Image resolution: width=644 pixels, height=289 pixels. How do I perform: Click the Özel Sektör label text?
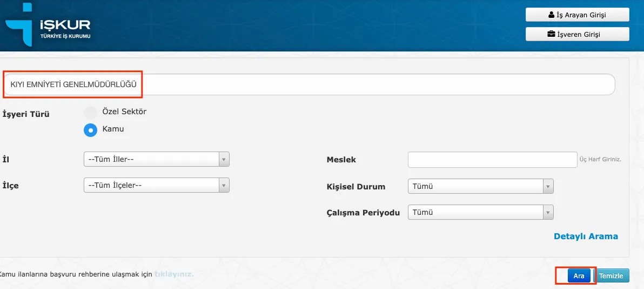[124, 111]
